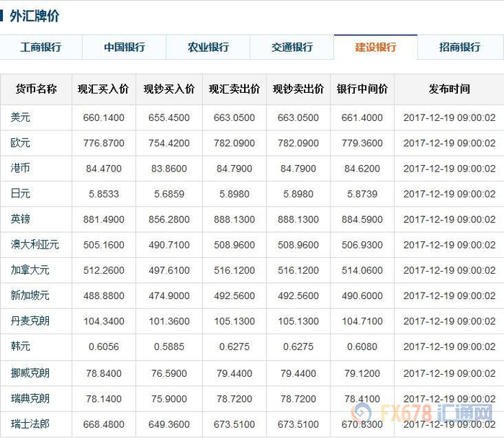Select the 0.5885 won cash buy rate

(169, 347)
